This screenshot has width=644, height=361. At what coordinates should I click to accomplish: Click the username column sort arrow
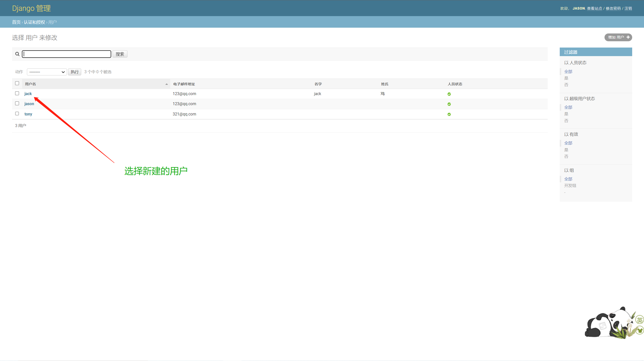click(x=167, y=84)
